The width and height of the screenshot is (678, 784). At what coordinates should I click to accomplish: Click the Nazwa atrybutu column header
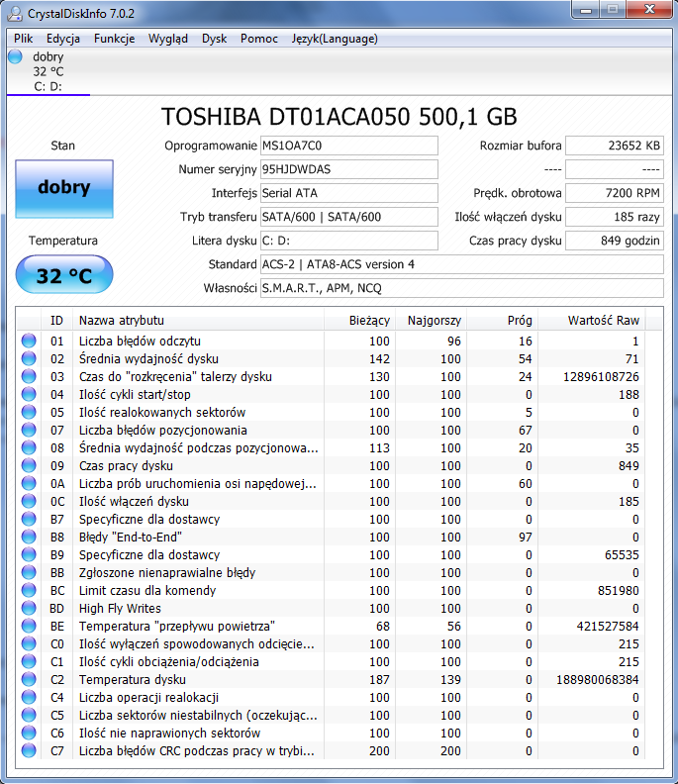[x=199, y=321]
